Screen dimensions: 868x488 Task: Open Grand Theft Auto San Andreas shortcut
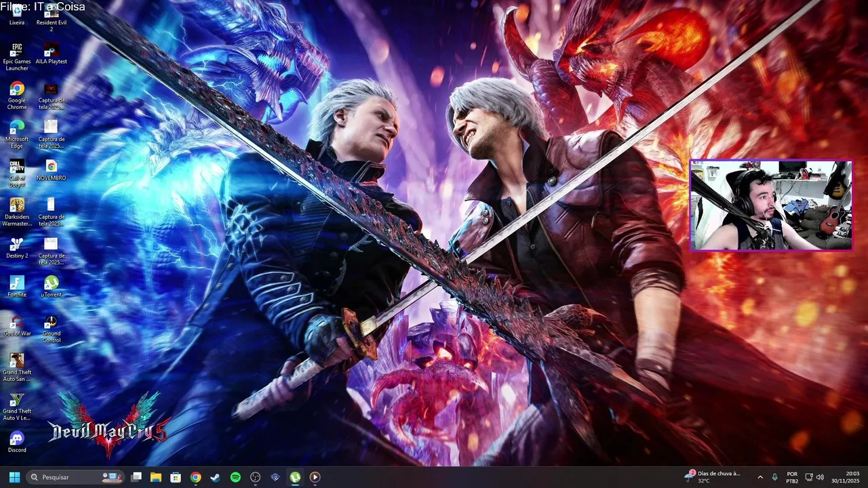coord(17,367)
